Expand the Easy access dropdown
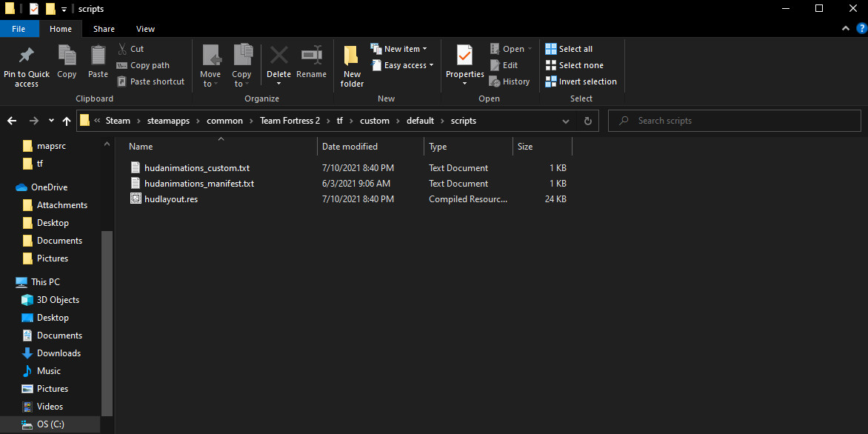This screenshot has width=868, height=434. [x=404, y=65]
